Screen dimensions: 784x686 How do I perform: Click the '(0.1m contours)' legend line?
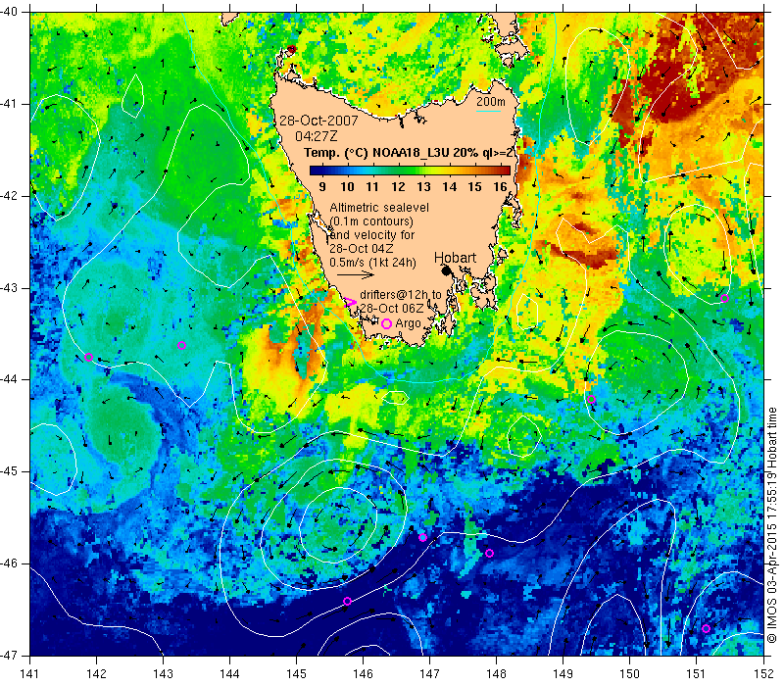click(371, 221)
